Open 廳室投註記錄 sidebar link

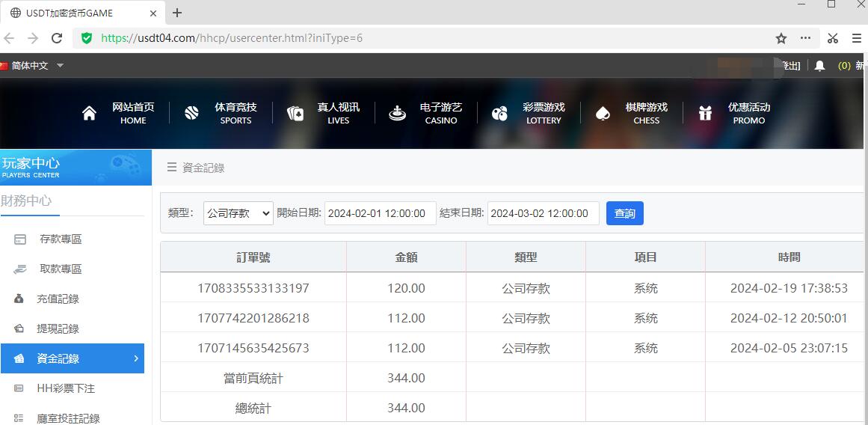coord(69,418)
